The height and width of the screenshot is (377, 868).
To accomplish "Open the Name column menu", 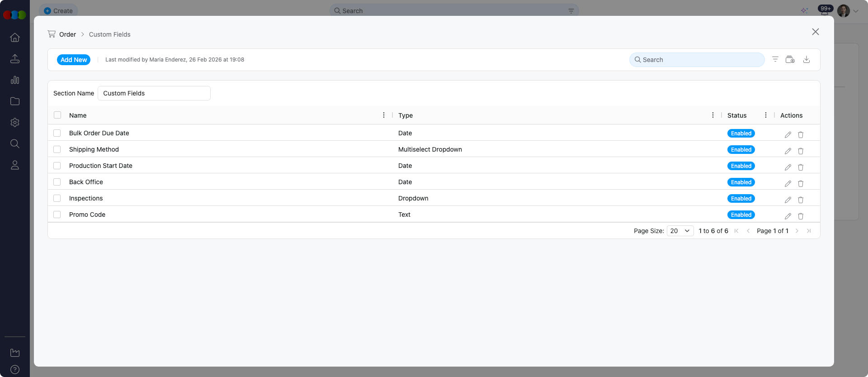I will 384,115.
